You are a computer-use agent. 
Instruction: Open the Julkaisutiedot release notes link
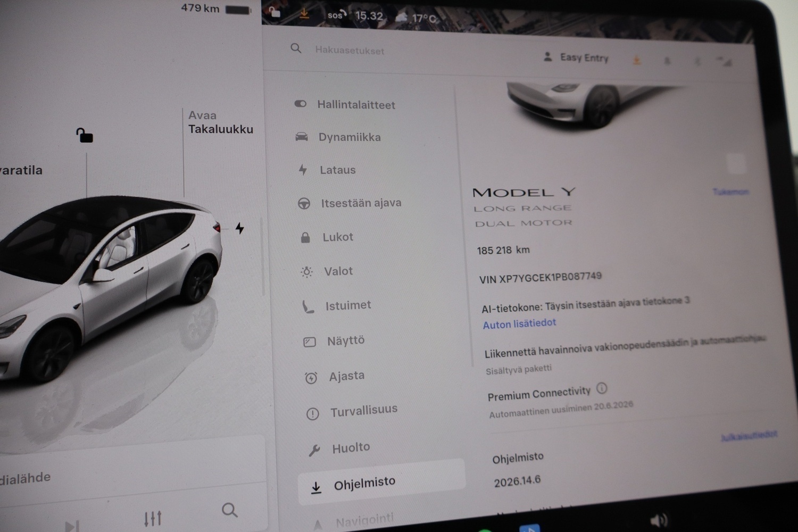749,436
